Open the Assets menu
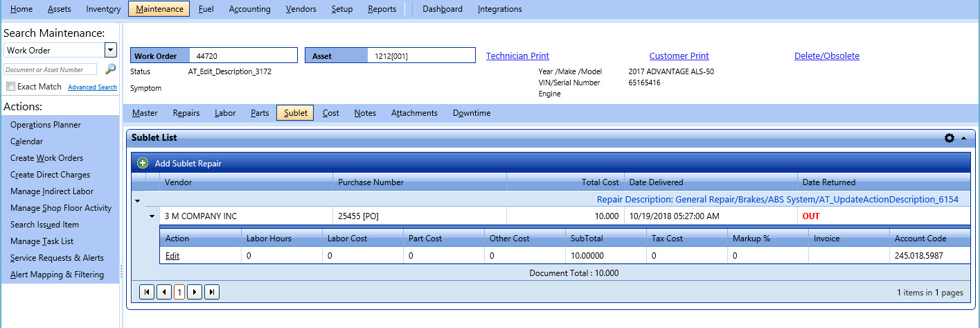The height and width of the screenshot is (328, 980). 60,9
